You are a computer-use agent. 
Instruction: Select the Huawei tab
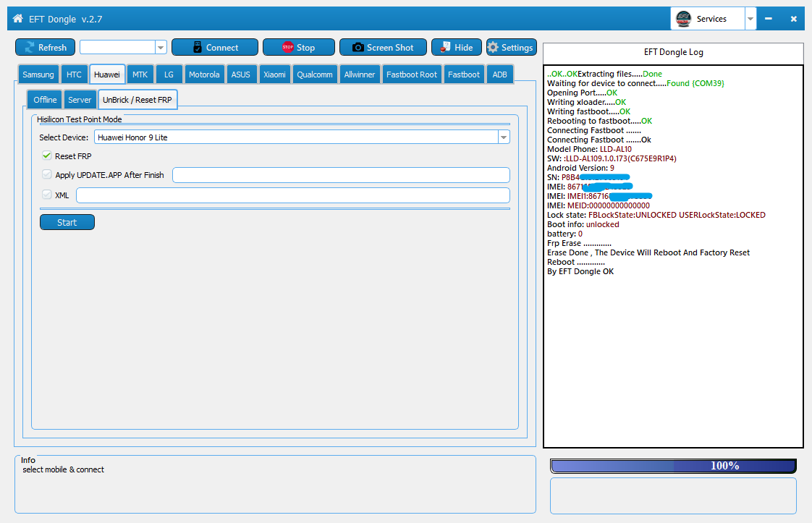pos(107,75)
